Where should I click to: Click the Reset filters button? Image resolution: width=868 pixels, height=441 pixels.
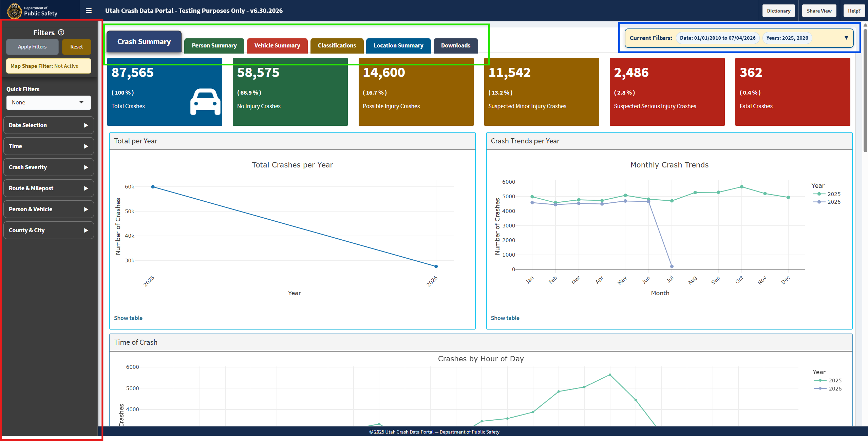click(x=76, y=47)
